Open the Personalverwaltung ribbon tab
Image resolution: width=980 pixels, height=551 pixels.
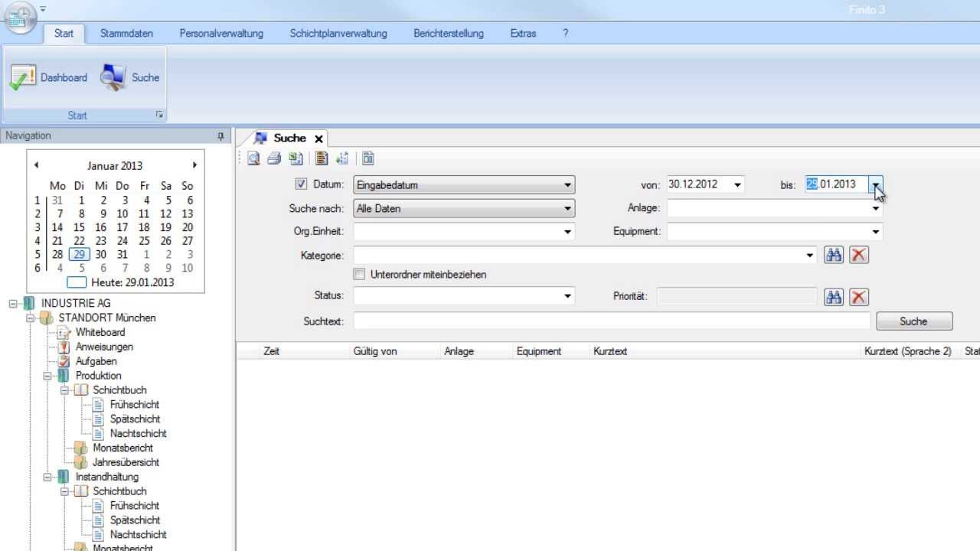[221, 34]
